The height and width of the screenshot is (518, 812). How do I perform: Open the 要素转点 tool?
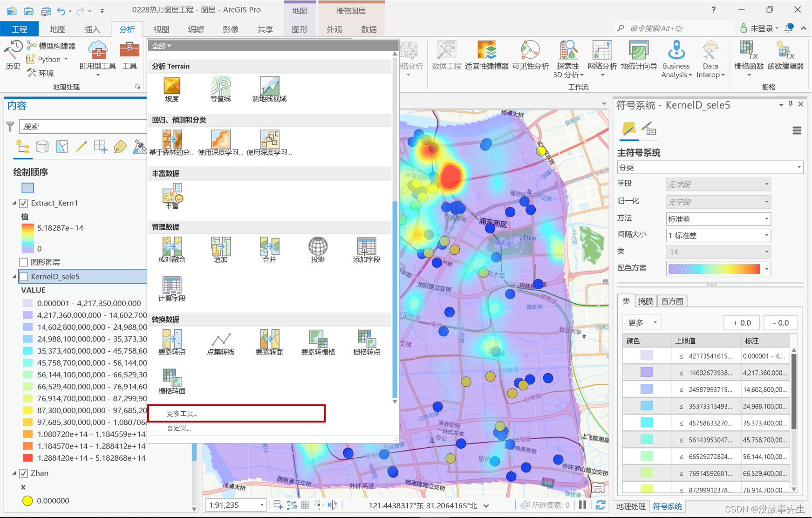(172, 342)
